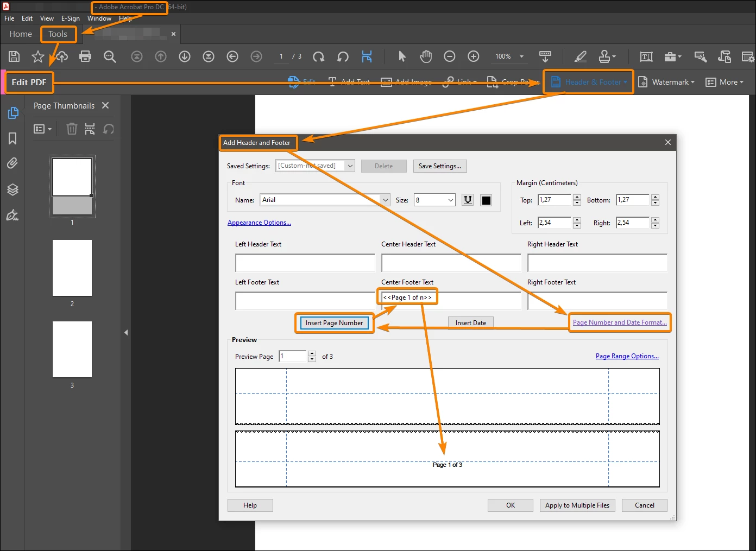
Task: Jump to the last page icon
Action: pos(209,56)
